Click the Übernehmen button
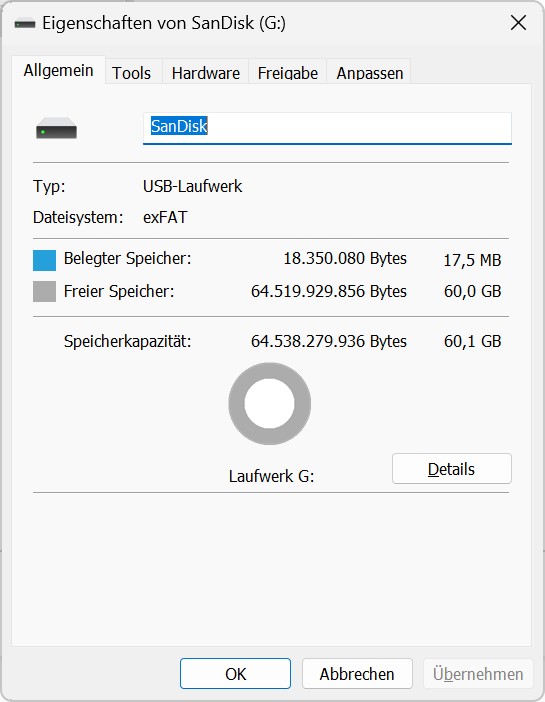The width and height of the screenshot is (545, 702). click(478, 673)
